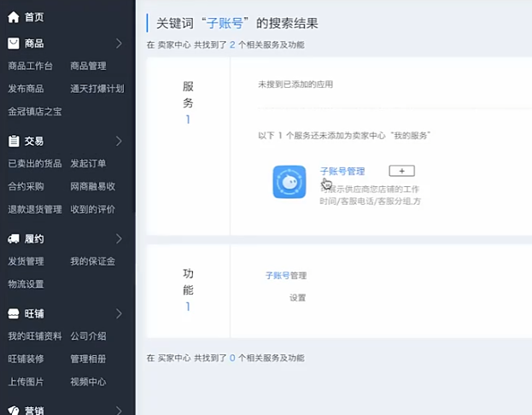Click 设置 under the 功能 result
Screen dimensions: 532x415
click(297, 298)
